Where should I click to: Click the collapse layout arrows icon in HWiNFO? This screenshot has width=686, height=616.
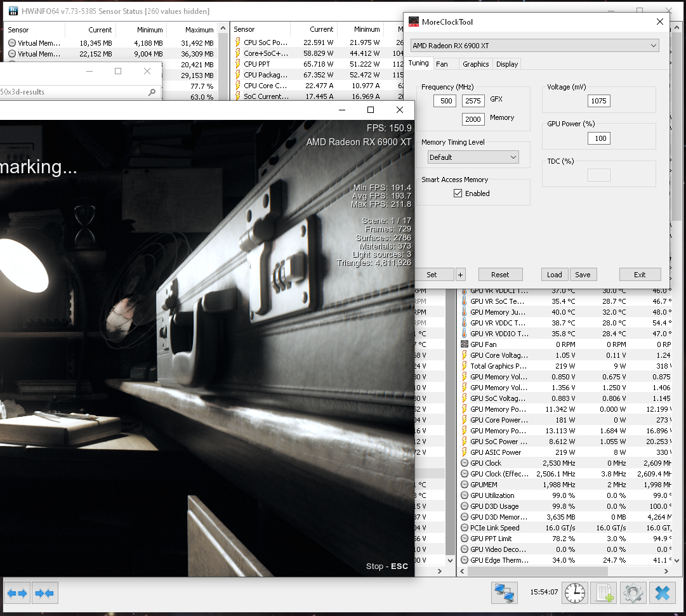pyautogui.click(x=44, y=593)
